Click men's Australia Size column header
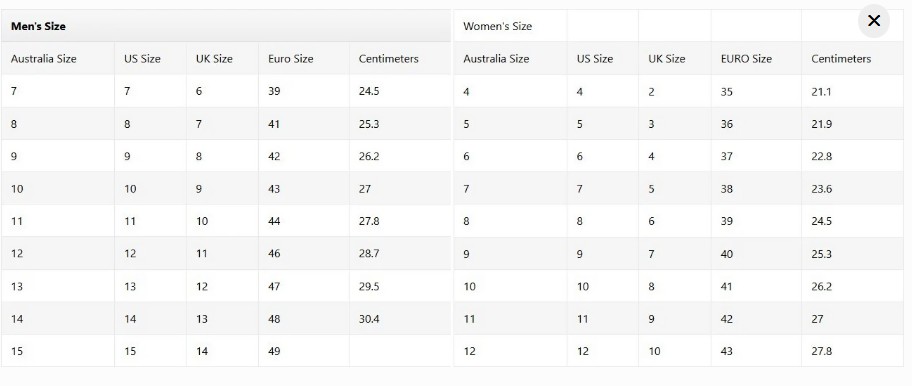Viewport: 912px width, 386px height. (x=44, y=59)
